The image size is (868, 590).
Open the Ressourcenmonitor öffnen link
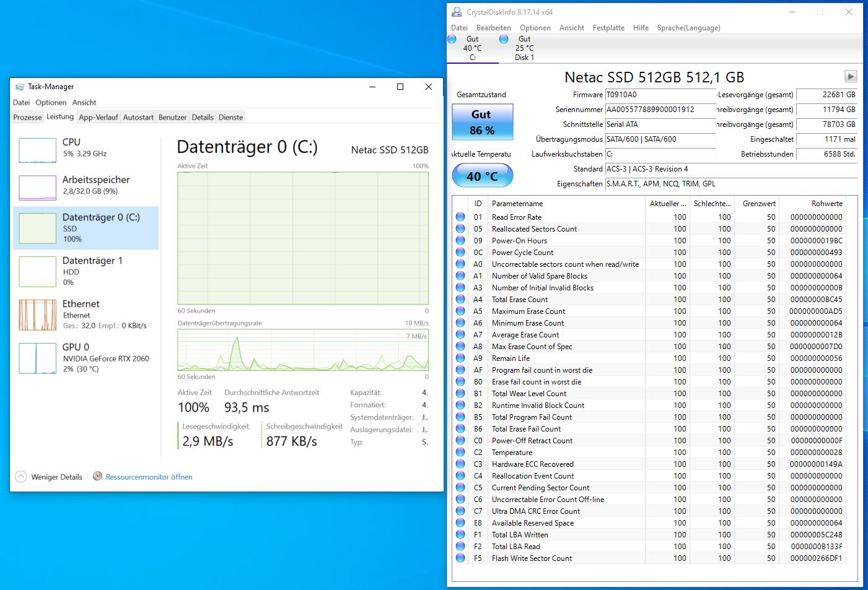click(x=149, y=477)
